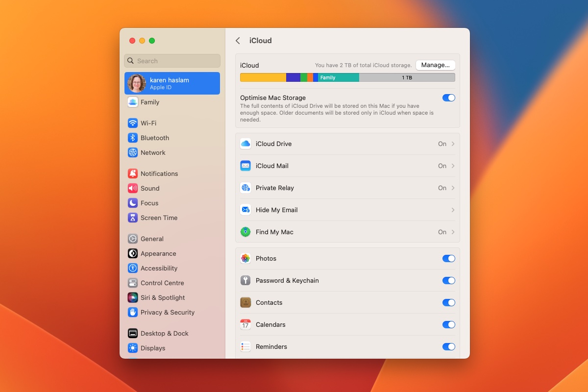Click the On status for iCloud Mail

[x=442, y=166]
